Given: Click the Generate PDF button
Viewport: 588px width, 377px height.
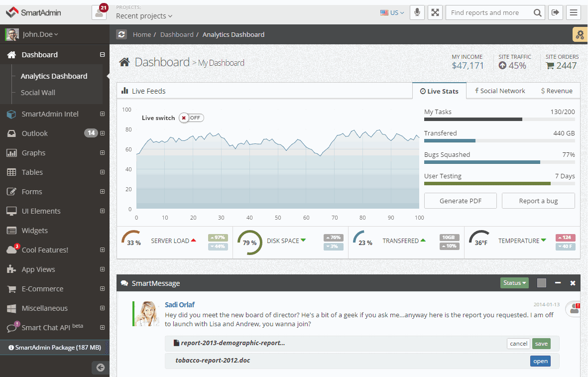Looking at the screenshot, I should [460, 201].
